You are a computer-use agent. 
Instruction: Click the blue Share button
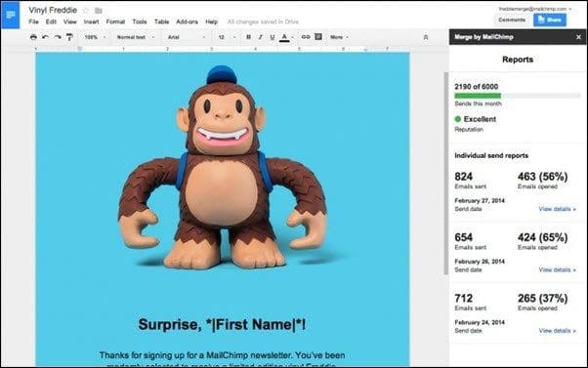click(x=550, y=20)
